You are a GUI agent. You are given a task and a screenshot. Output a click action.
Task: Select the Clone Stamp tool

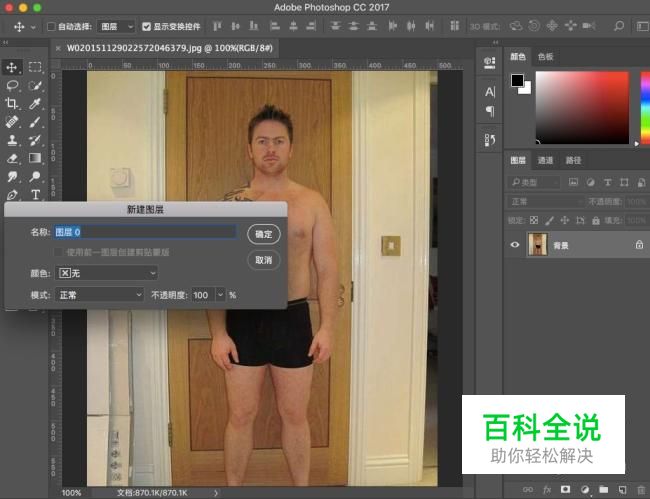(x=13, y=140)
